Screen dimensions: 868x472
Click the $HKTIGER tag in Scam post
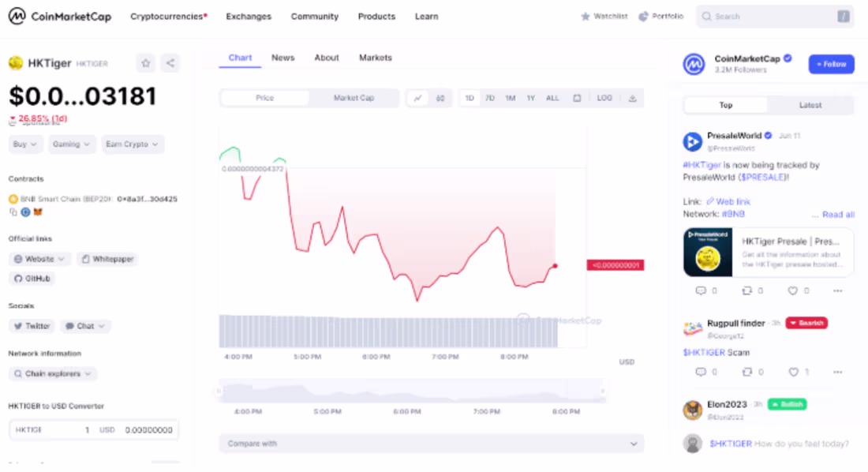click(704, 352)
